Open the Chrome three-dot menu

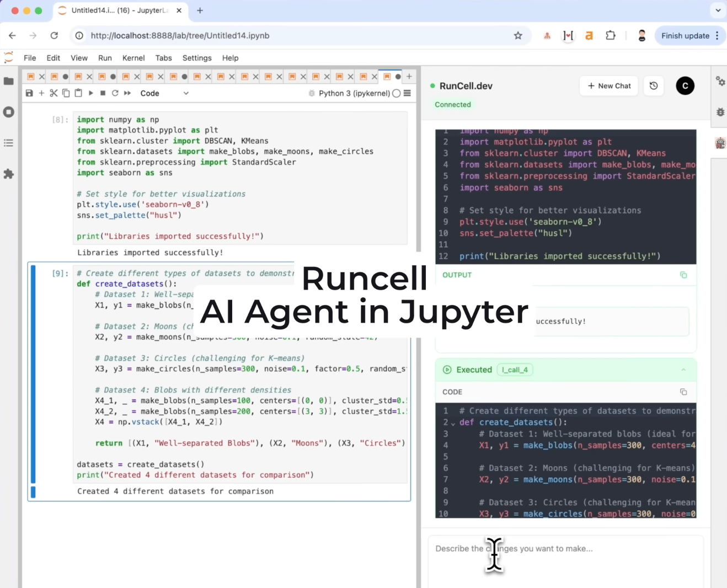[717, 35]
